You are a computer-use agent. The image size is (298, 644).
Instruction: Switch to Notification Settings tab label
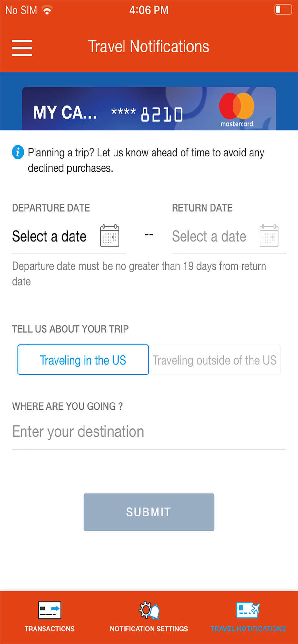coord(149,629)
